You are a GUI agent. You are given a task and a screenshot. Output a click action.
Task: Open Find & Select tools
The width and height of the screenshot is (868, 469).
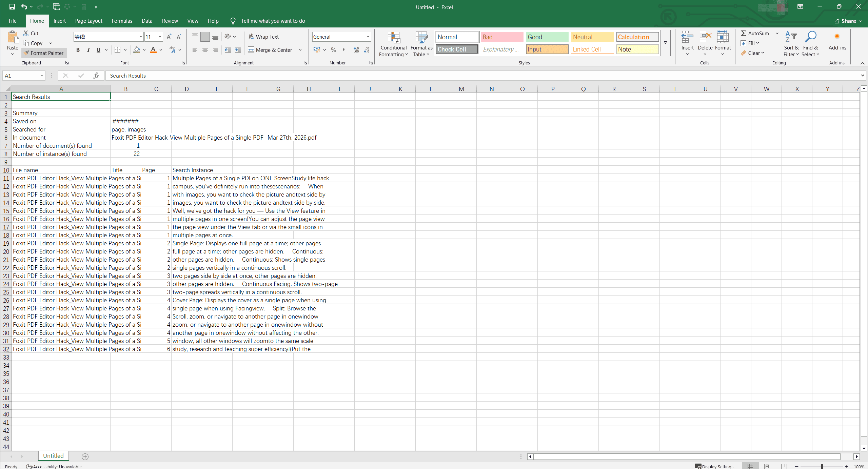coord(810,44)
